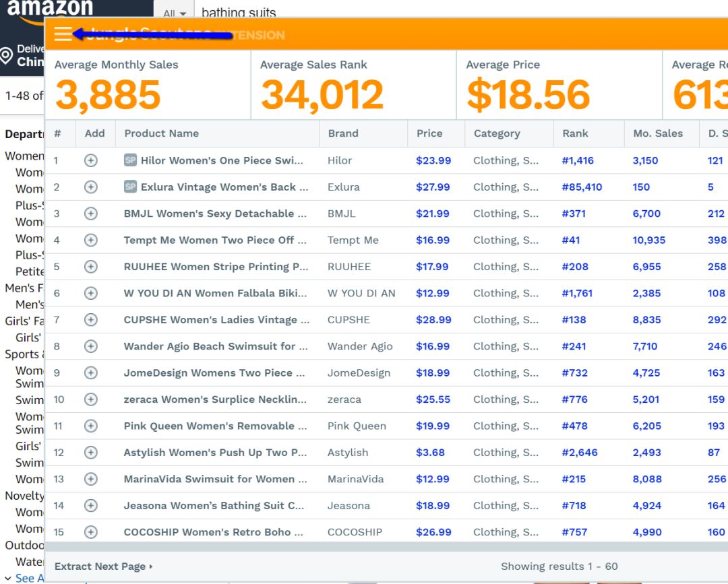Add COCOSHIP Women's Retro Boho product
The width and height of the screenshot is (728, 584).
(91, 532)
